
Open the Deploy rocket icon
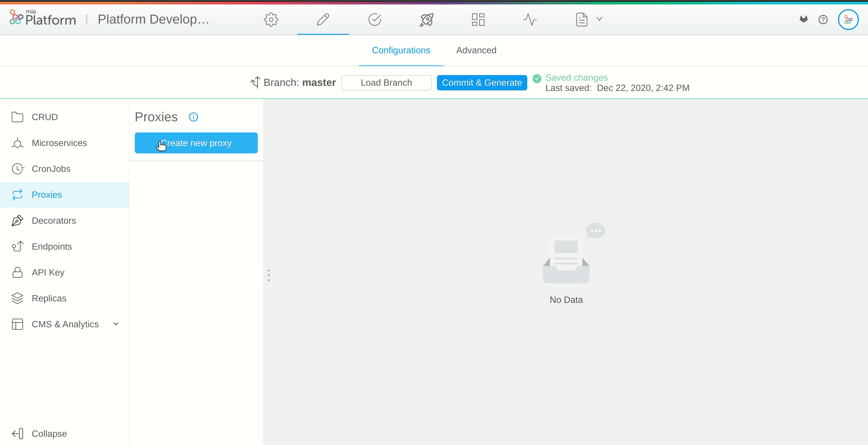pos(426,19)
